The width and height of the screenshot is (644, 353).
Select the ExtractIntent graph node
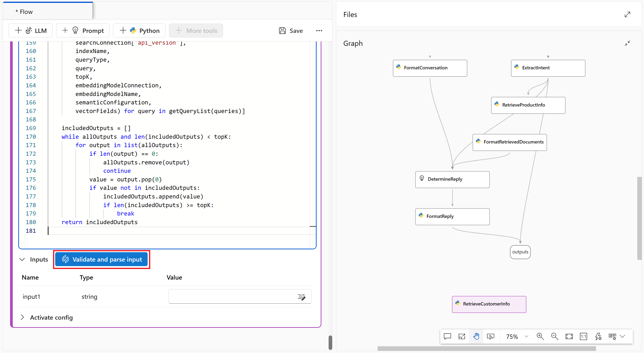pyautogui.click(x=548, y=68)
